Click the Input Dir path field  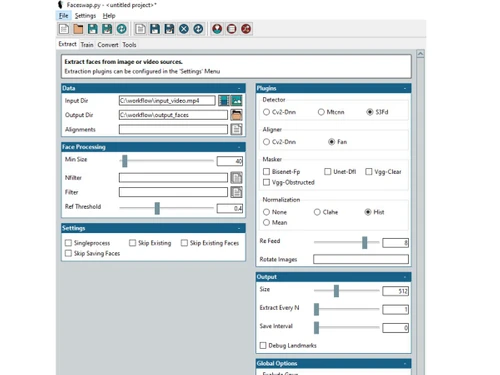point(167,101)
